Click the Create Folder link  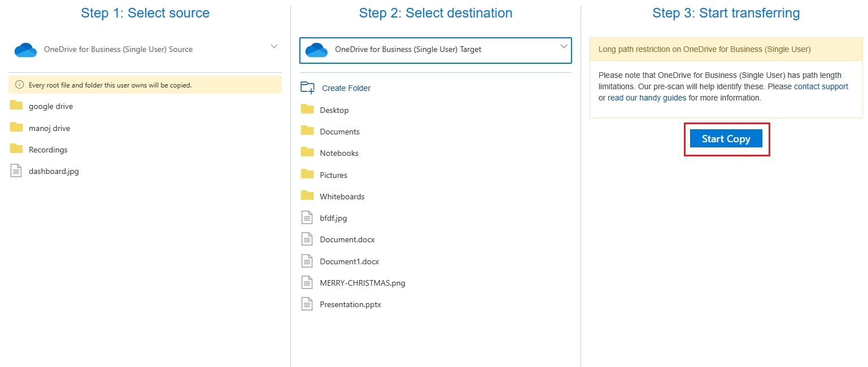coord(346,88)
